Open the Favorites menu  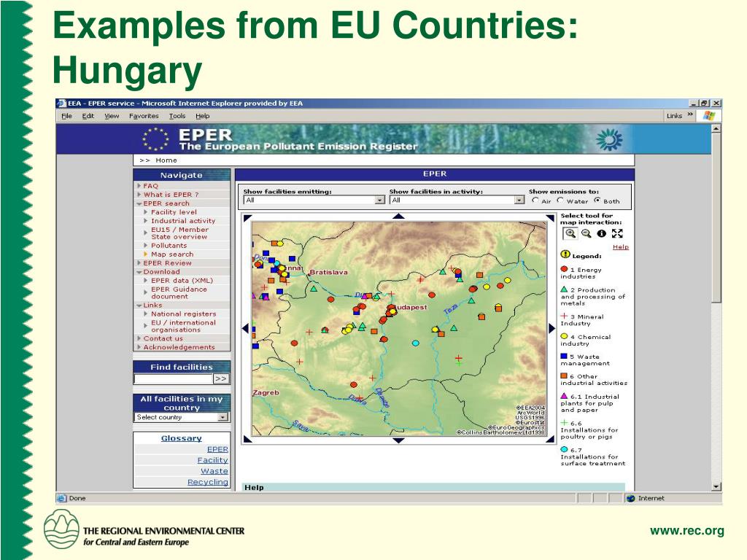point(144,116)
